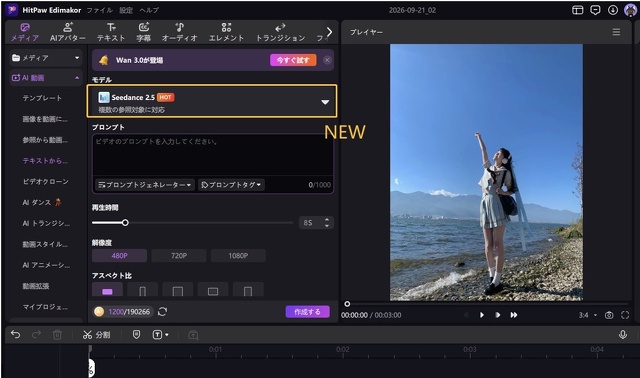
Task: Click the microphone voiceover icon
Action: 623,335
